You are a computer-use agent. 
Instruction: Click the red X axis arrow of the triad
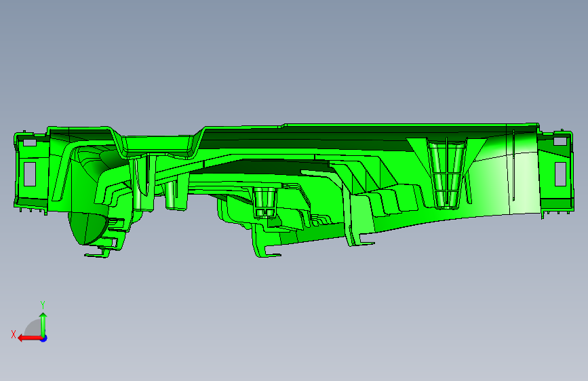click(30, 338)
